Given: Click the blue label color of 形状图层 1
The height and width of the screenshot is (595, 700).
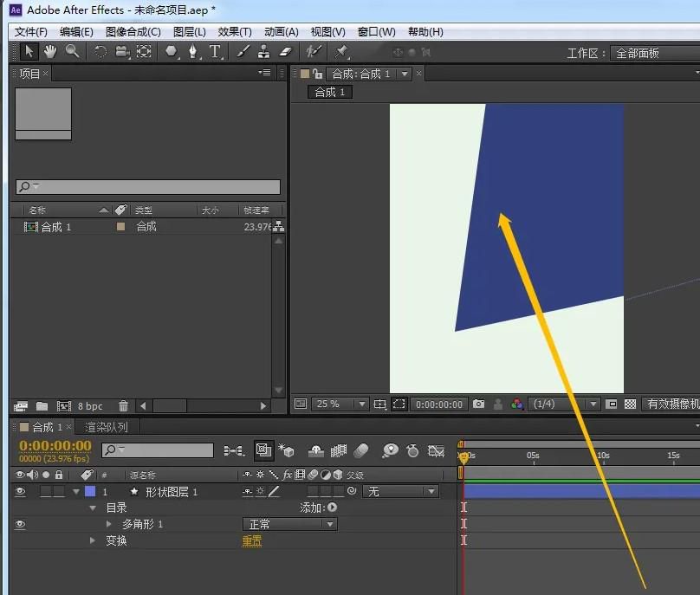Looking at the screenshot, I should click(90, 491).
